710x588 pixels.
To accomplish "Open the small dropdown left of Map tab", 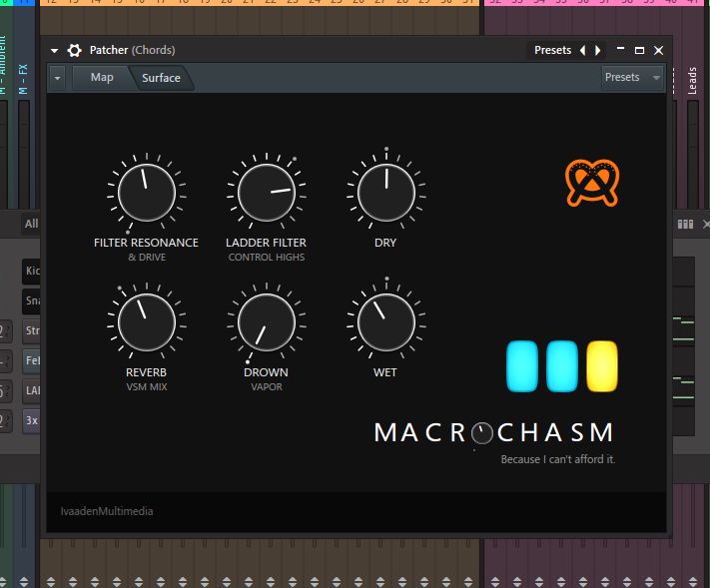I will [x=57, y=78].
